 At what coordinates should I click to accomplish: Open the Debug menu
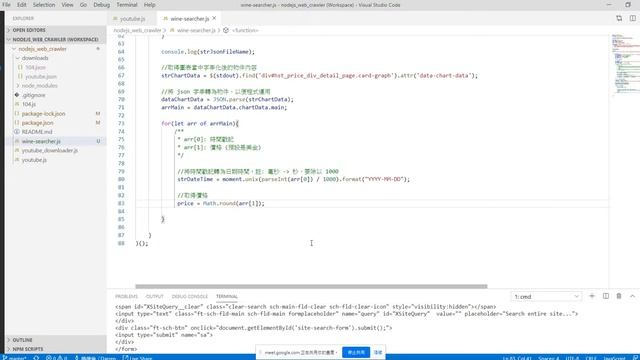[x=101, y=5]
